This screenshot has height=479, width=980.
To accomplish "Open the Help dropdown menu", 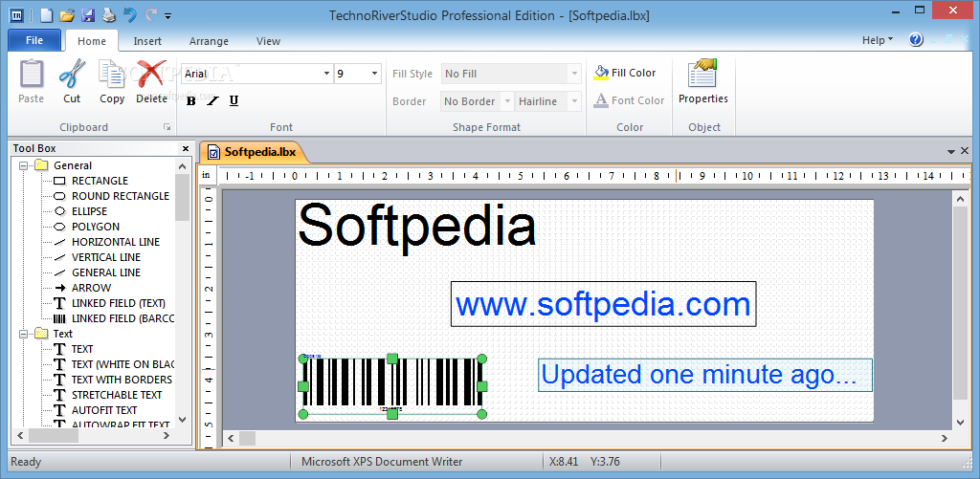I will coord(878,40).
